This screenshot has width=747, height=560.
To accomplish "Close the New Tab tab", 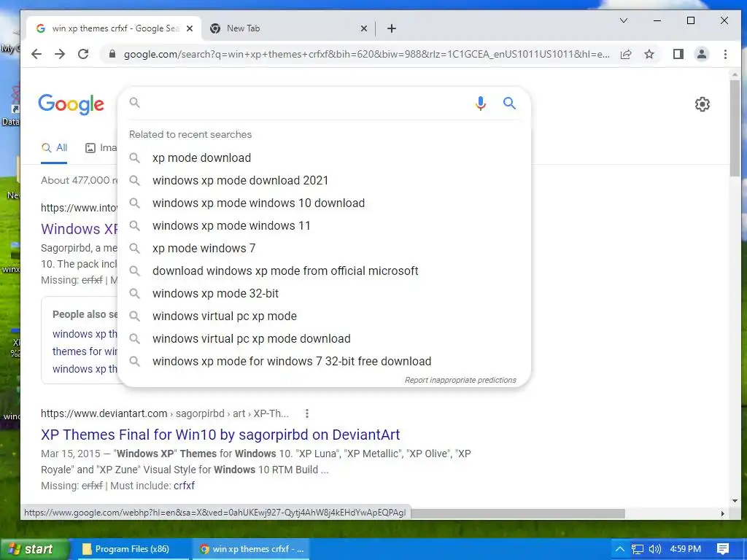I will [364, 28].
